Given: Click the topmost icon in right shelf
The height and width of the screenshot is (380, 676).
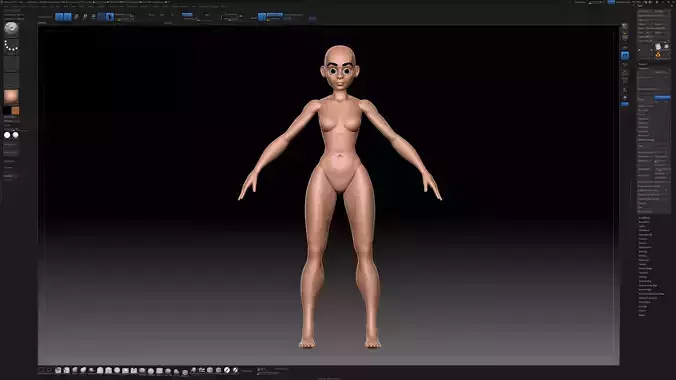Looking at the screenshot, I should tap(625, 26).
